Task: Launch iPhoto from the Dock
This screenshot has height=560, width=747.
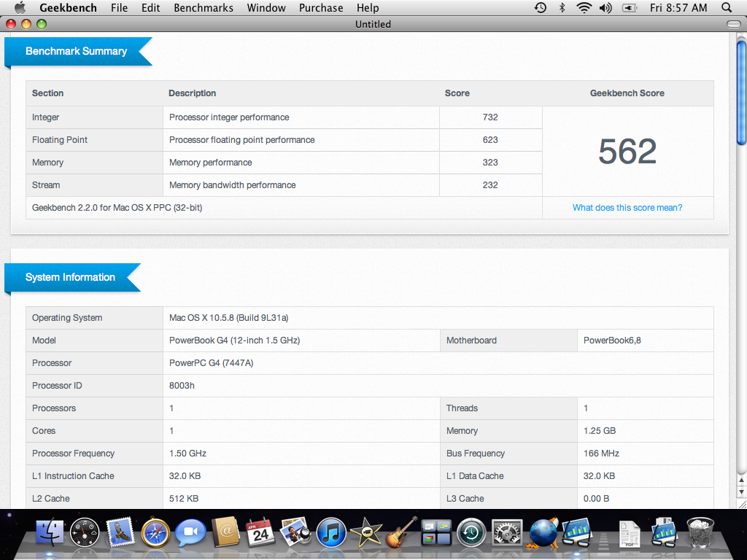Action: 295,532
